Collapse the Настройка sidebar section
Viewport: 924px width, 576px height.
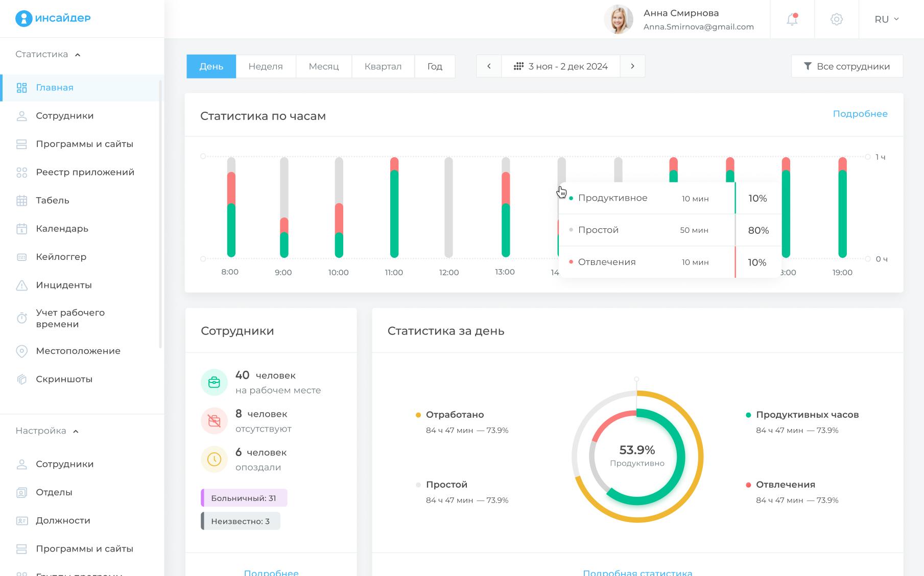76,431
